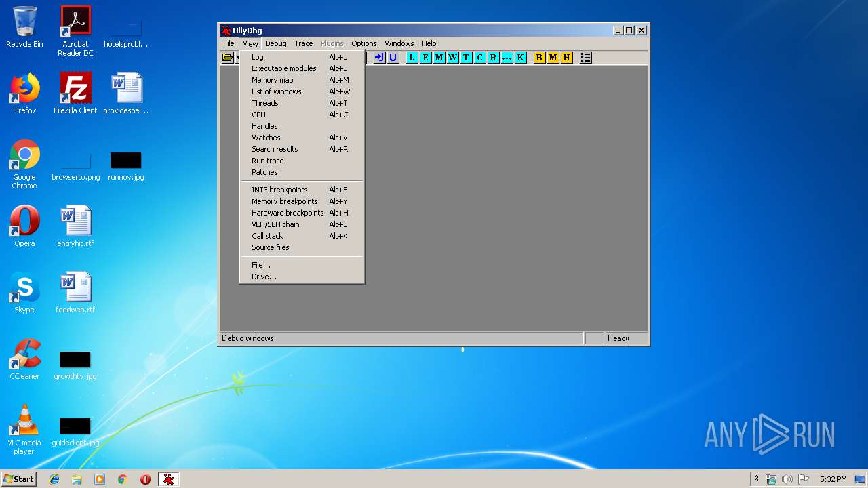Screen dimensions: 868x488
Task: Select the Acrobat Reader DC desktop shortcut
Action: tap(75, 31)
